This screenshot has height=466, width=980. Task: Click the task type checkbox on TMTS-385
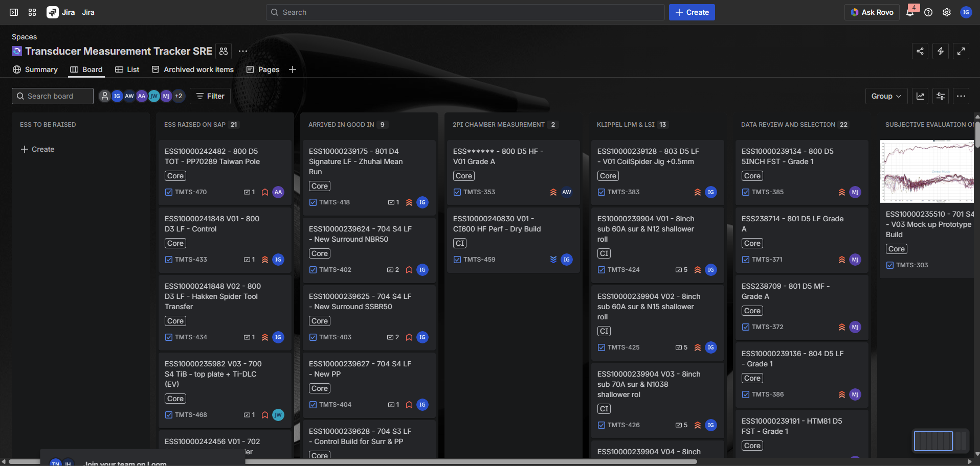746,192
